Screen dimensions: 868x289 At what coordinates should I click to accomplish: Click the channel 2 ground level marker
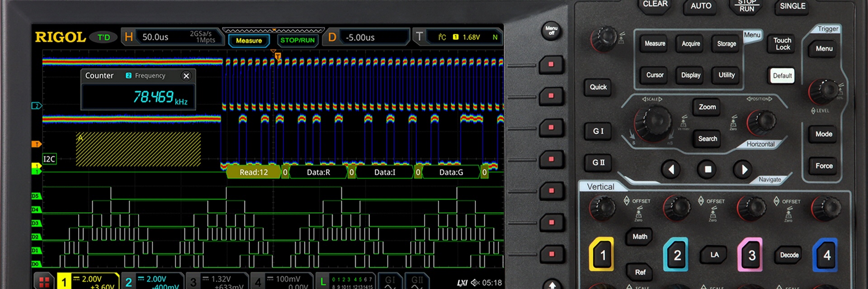click(36, 106)
